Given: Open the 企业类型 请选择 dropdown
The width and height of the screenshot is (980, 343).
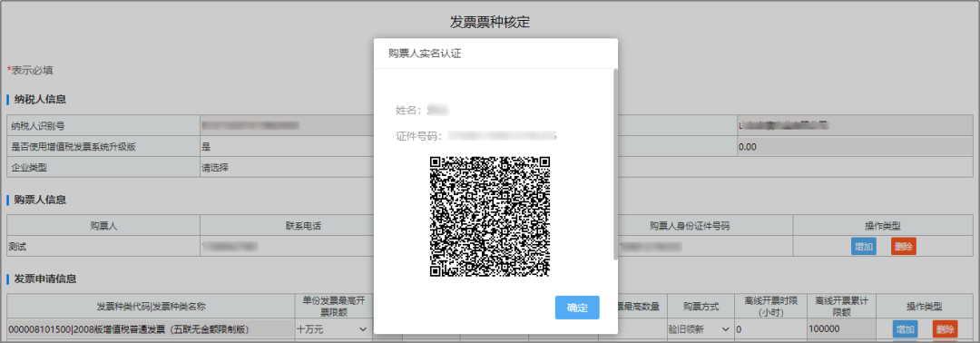Looking at the screenshot, I should 286,168.
